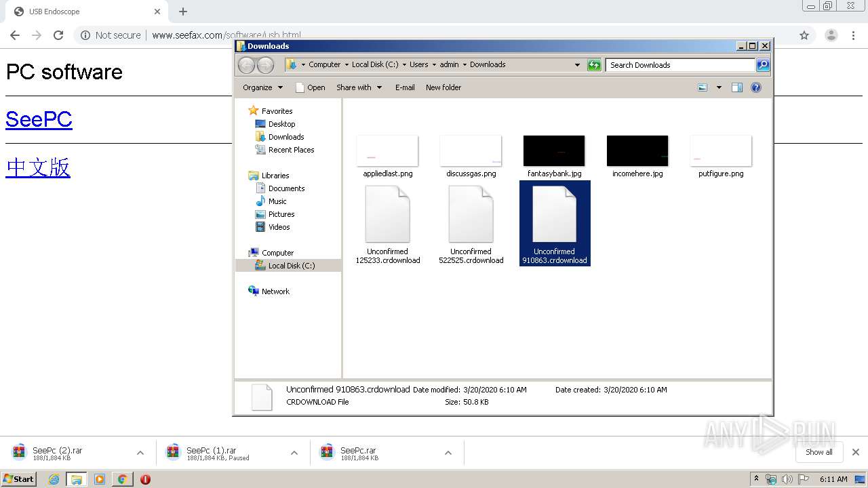Click the Search Downloads field
The image size is (868, 488).
[x=680, y=65]
